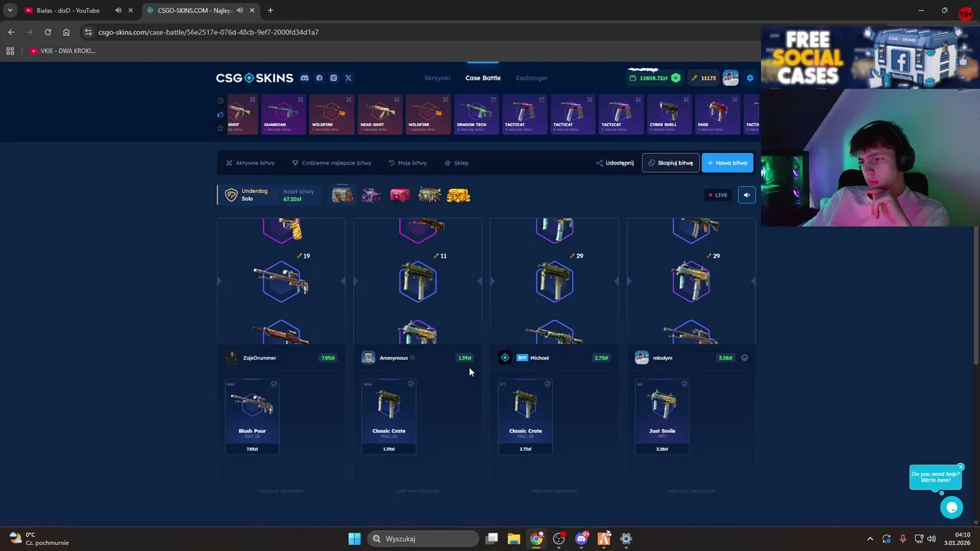The image size is (980, 551).
Task: Click the Underdog Solo shield icon
Action: (x=231, y=195)
